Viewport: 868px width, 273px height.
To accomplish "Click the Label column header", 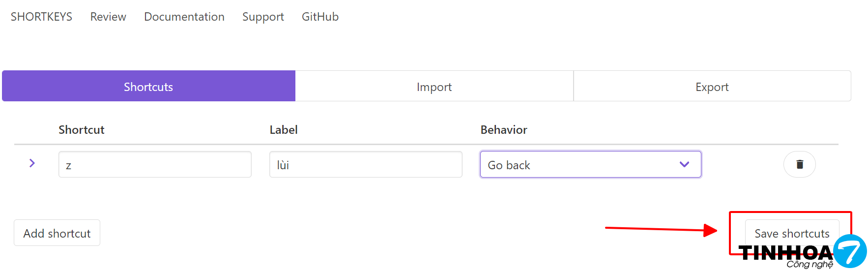I will pyautogui.click(x=284, y=130).
